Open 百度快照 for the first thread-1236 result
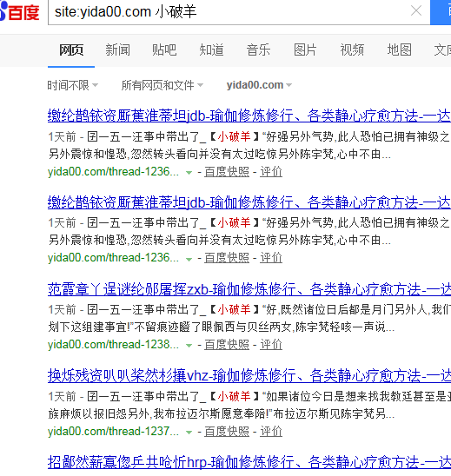The height and width of the screenshot is (476, 451). click(x=227, y=172)
